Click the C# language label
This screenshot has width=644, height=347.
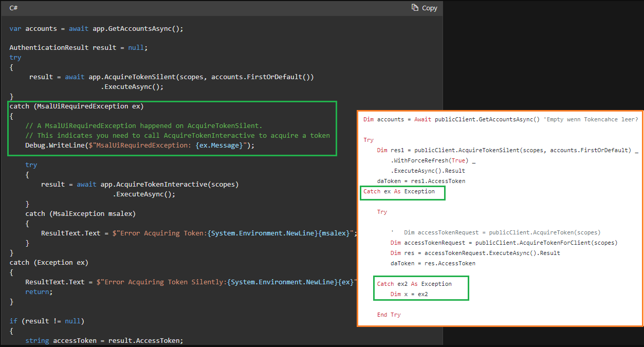[x=14, y=8]
